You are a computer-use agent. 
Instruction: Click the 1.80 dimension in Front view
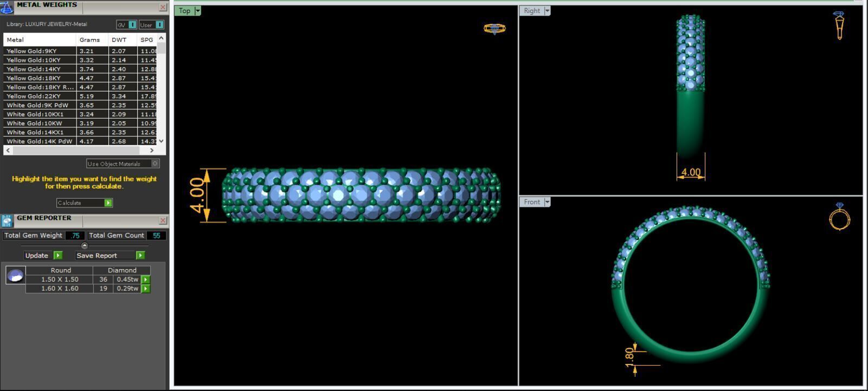[629, 357]
